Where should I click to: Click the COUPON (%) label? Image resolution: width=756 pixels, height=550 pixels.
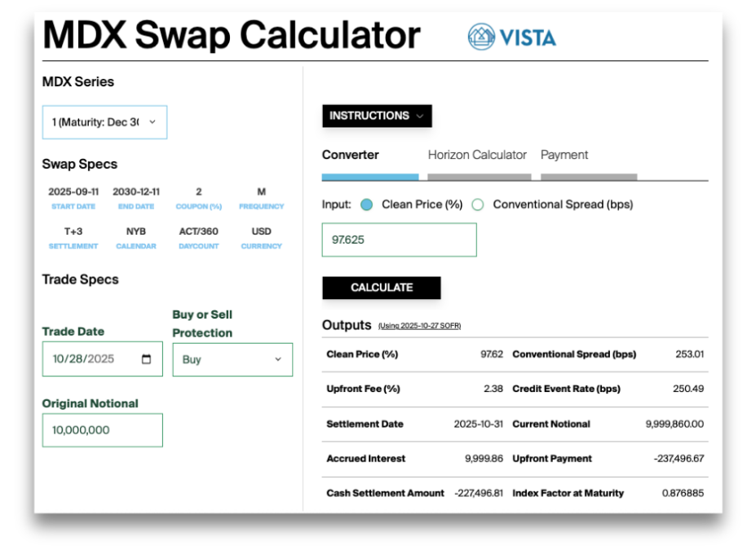tap(199, 206)
